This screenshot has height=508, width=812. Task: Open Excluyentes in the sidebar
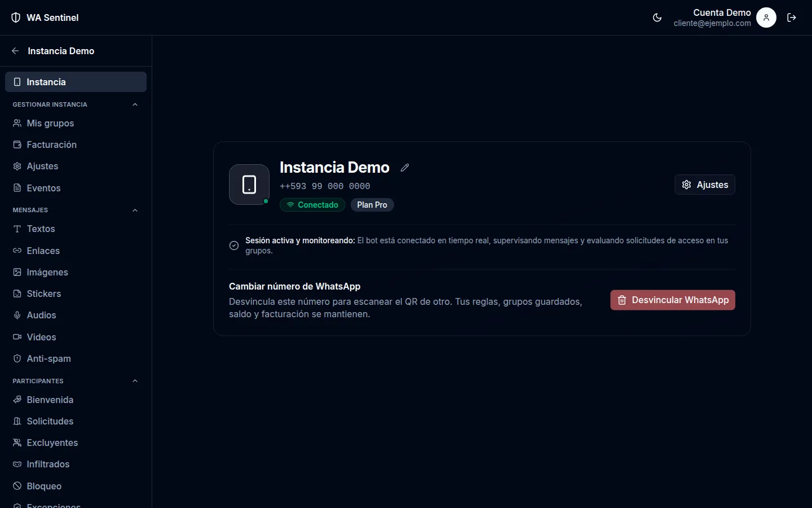click(76, 443)
